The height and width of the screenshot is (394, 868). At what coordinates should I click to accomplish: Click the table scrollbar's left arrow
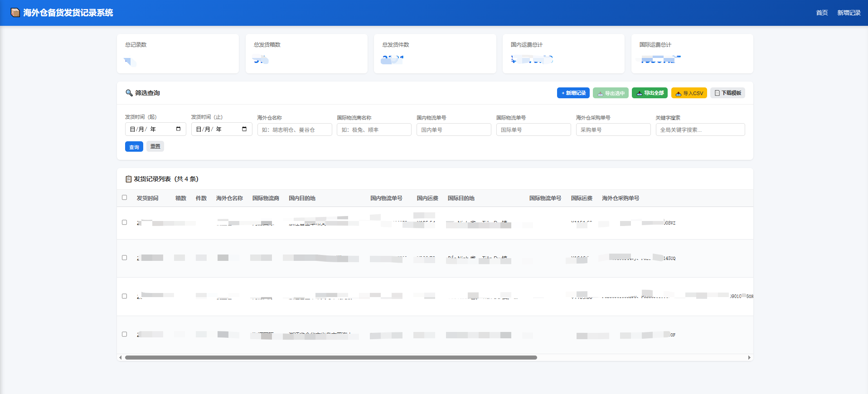point(120,358)
